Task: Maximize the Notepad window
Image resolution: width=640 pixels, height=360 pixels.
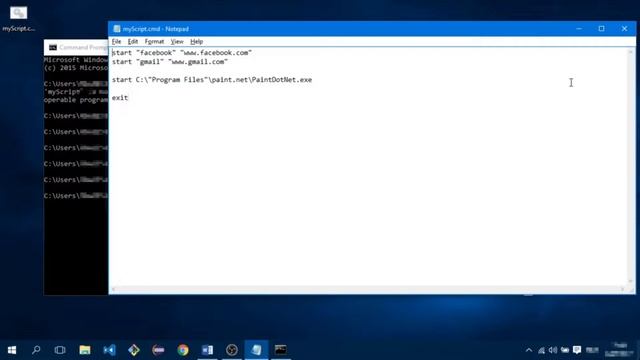Action: [x=601, y=29]
